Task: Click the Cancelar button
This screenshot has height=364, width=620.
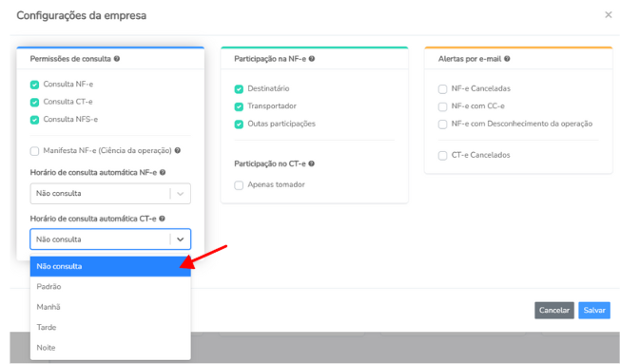Action: point(554,310)
